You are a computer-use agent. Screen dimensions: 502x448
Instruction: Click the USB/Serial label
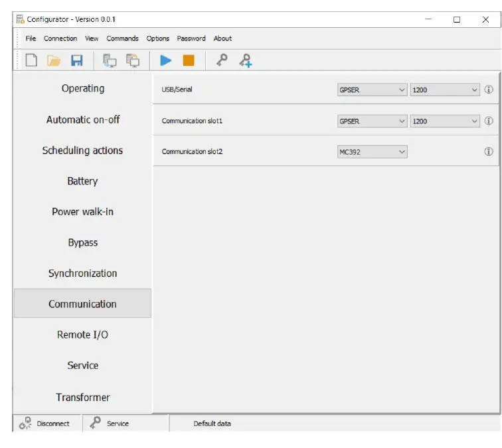[177, 90]
